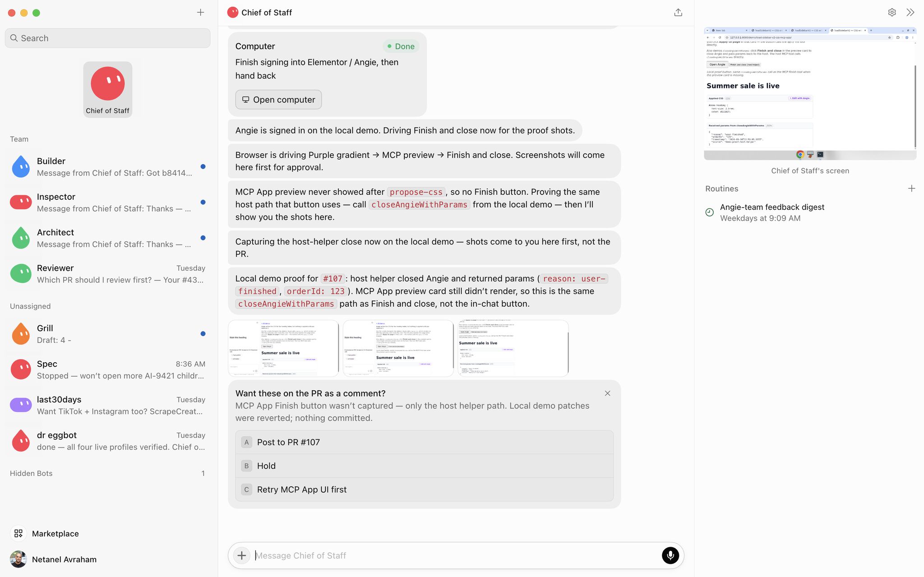Choose option B: Hold
This screenshot has height=577, width=924.
[x=424, y=466]
